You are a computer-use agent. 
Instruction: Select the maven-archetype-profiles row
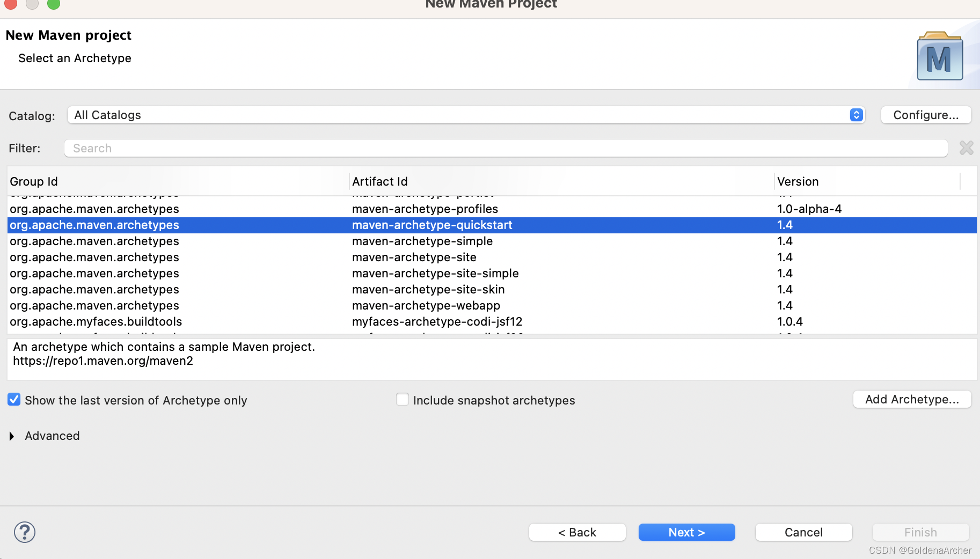click(492, 209)
